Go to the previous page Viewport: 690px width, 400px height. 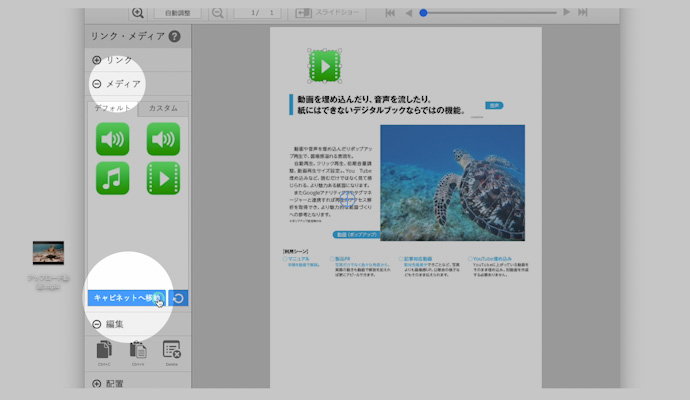[409, 13]
